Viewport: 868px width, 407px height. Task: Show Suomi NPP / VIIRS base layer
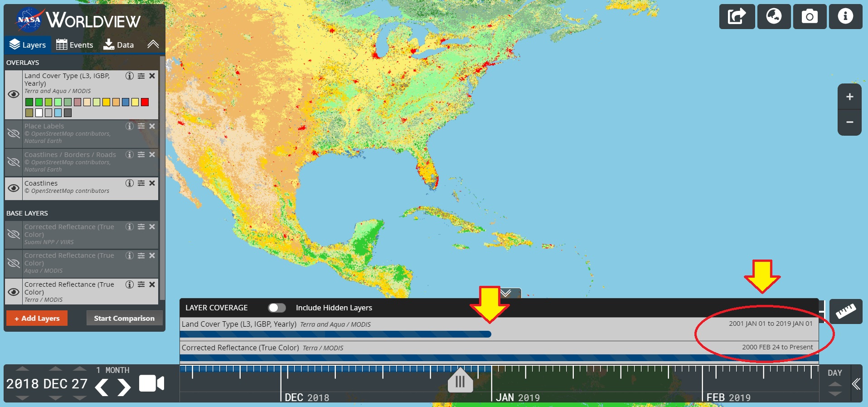14,234
